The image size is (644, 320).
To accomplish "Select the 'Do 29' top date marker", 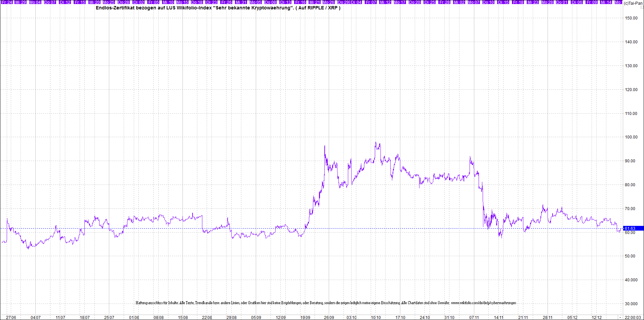I will tap(343, 2).
